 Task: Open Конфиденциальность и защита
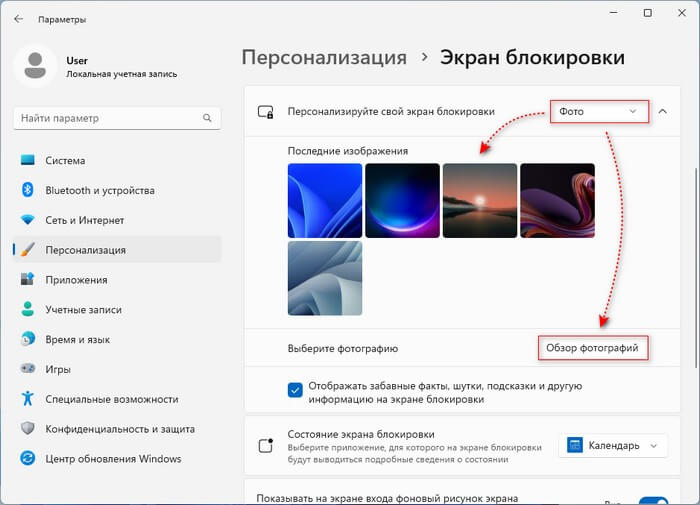pos(117,429)
